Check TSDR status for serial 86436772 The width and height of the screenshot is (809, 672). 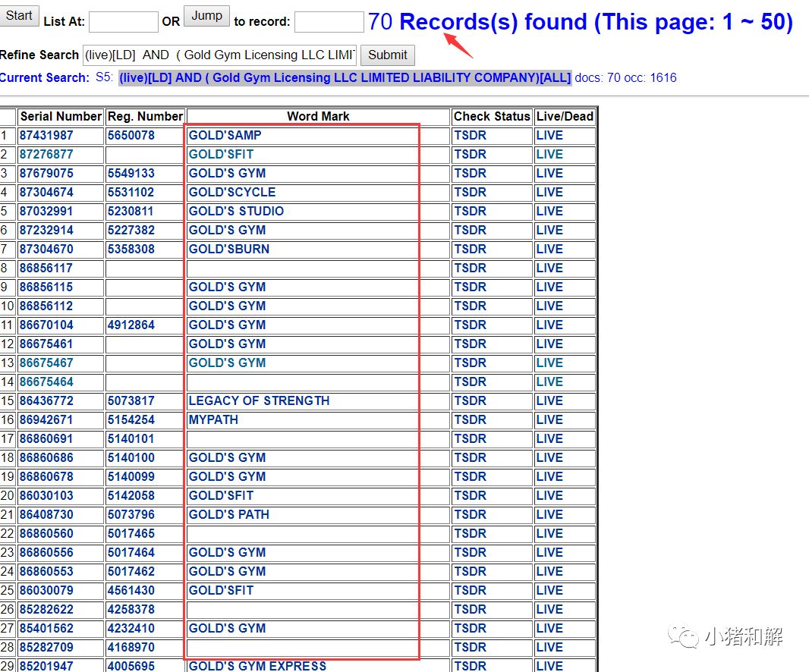click(470, 401)
